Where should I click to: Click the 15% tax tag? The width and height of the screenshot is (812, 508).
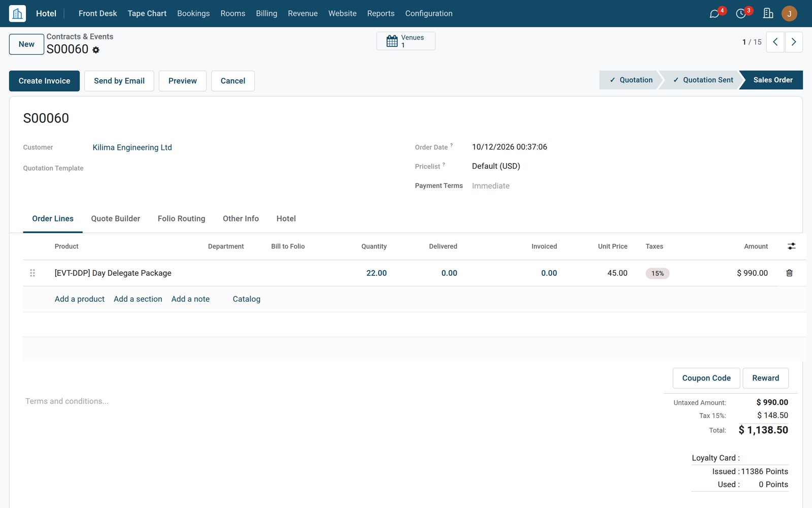click(657, 273)
